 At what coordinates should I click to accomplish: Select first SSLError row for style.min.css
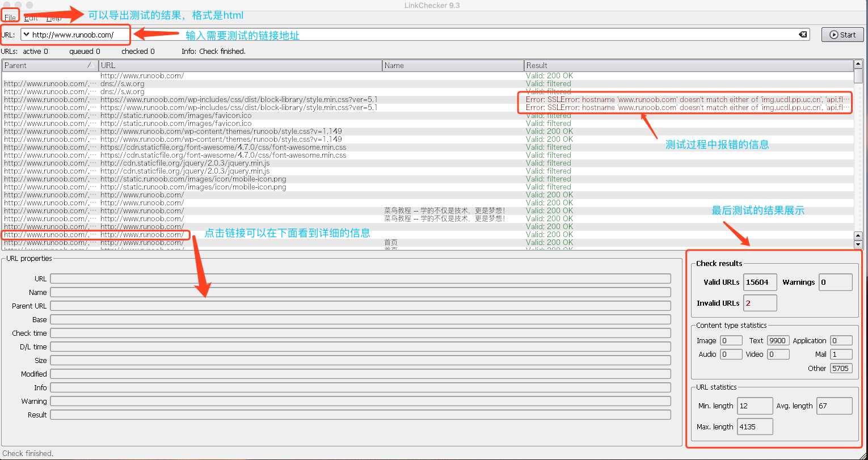coord(428,99)
